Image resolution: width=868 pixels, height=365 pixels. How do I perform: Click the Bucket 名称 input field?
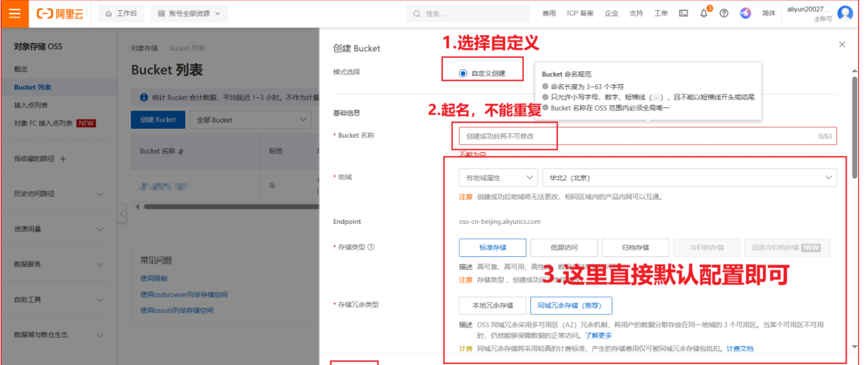click(648, 136)
